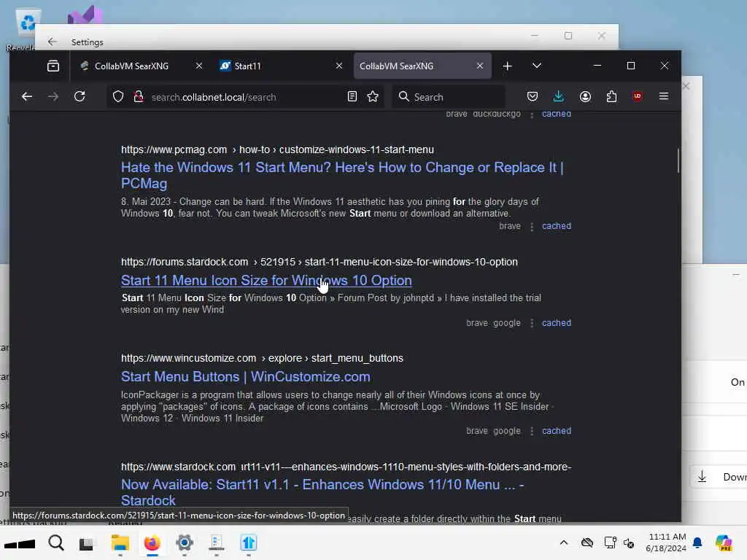The height and width of the screenshot is (560, 747).
Task: Open the Firefox hamburger application menu
Action: click(664, 97)
